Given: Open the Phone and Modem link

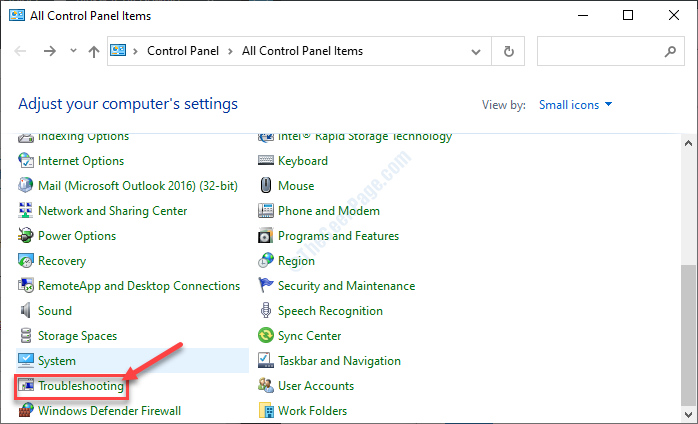Looking at the screenshot, I should (x=329, y=211).
